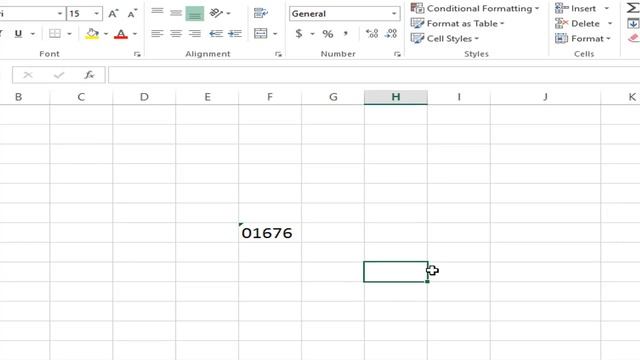The height and width of the screenshot is (360, 640).
Task: Select column H header
Action: tap(396, 97)
